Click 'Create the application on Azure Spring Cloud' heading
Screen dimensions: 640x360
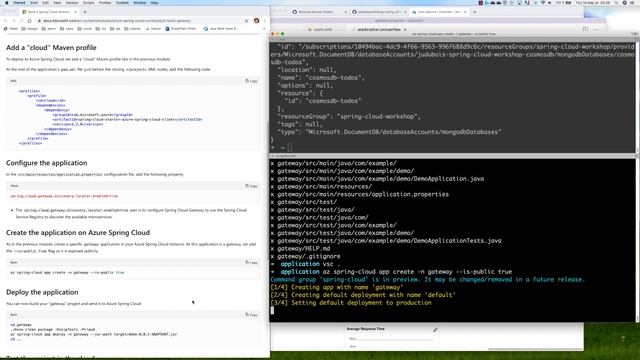click(78, 233)
